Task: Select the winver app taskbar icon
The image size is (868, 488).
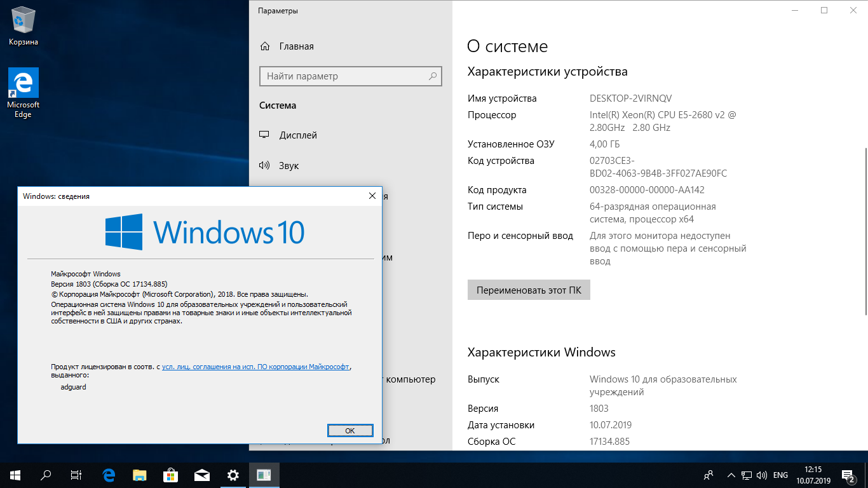Action: coord(264,475)
